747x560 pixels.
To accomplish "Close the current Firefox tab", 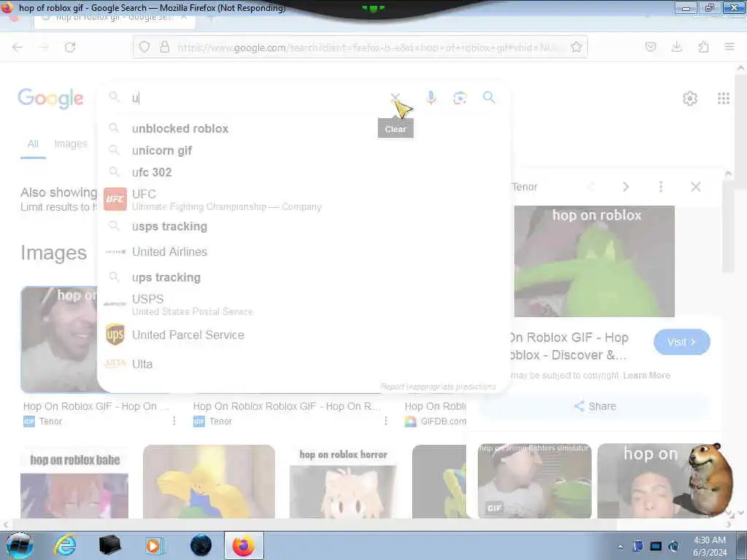I will click(x=183, y=17).
